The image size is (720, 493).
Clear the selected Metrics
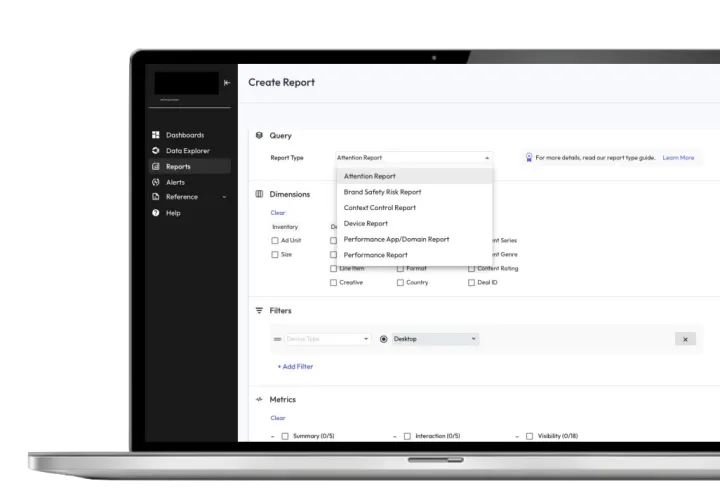tap(278, 418)
